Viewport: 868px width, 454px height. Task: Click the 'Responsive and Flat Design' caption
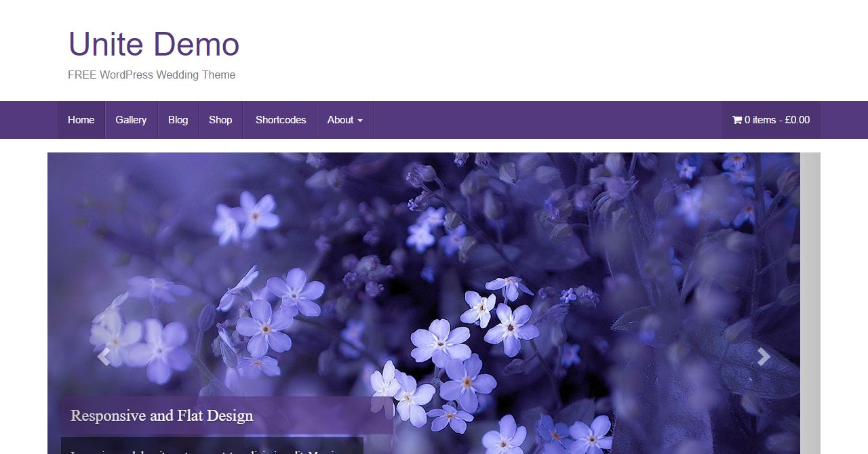click(x=162, y=415)
